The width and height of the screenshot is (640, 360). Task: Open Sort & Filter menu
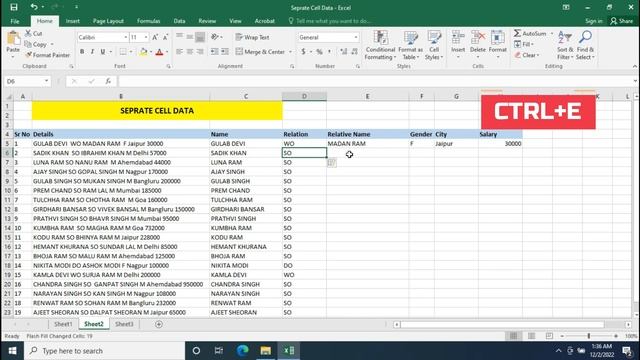pyautogui.click(x=565, y=45)
